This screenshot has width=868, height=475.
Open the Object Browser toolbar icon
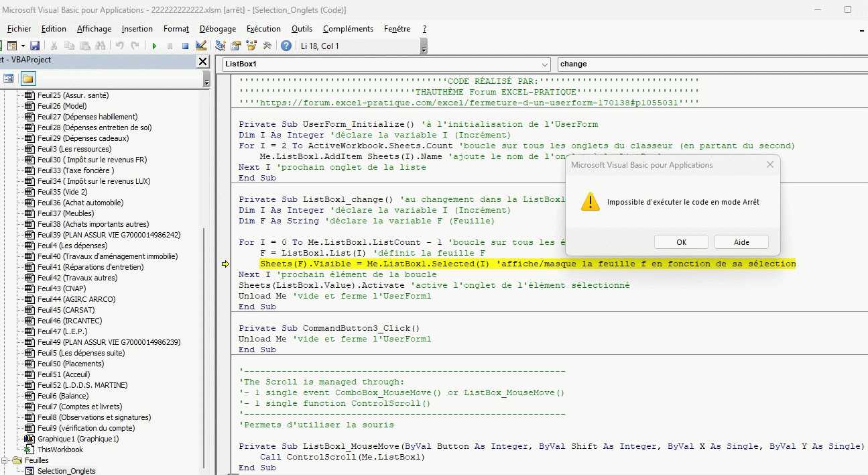(x=251, y=46)
